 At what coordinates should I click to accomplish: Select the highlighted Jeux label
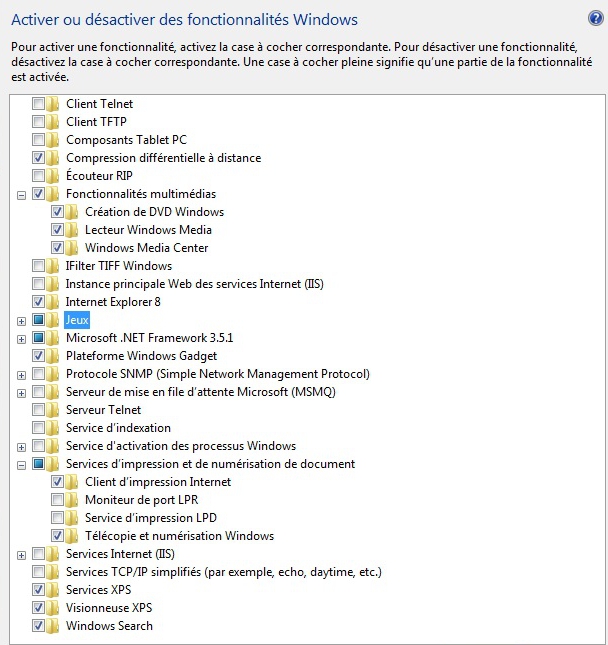pos(77,320)
